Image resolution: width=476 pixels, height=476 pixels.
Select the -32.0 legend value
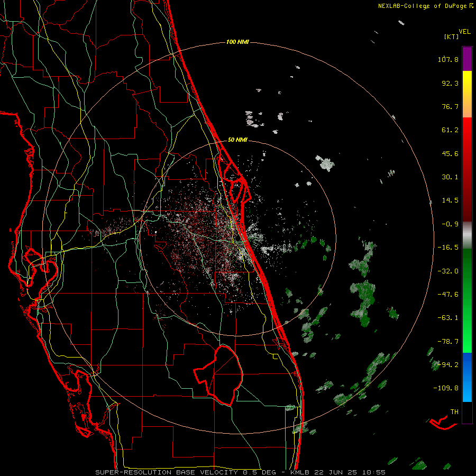coord(448,271)
